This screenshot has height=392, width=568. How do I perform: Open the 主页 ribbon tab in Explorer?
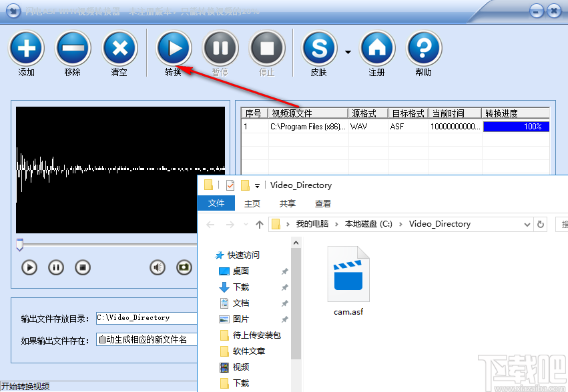tap(252, 204)
